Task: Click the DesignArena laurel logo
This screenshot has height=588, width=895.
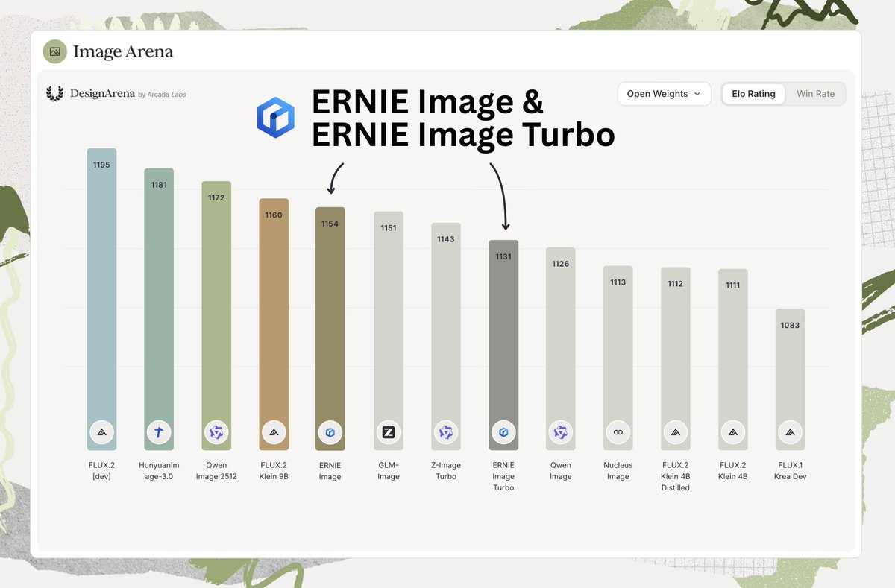Action: [54, 94]
